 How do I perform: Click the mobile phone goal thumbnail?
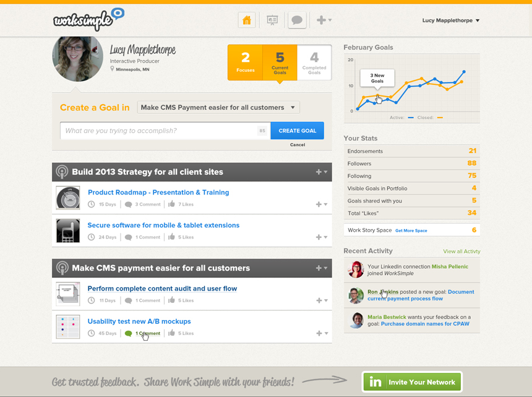(68, 230)
